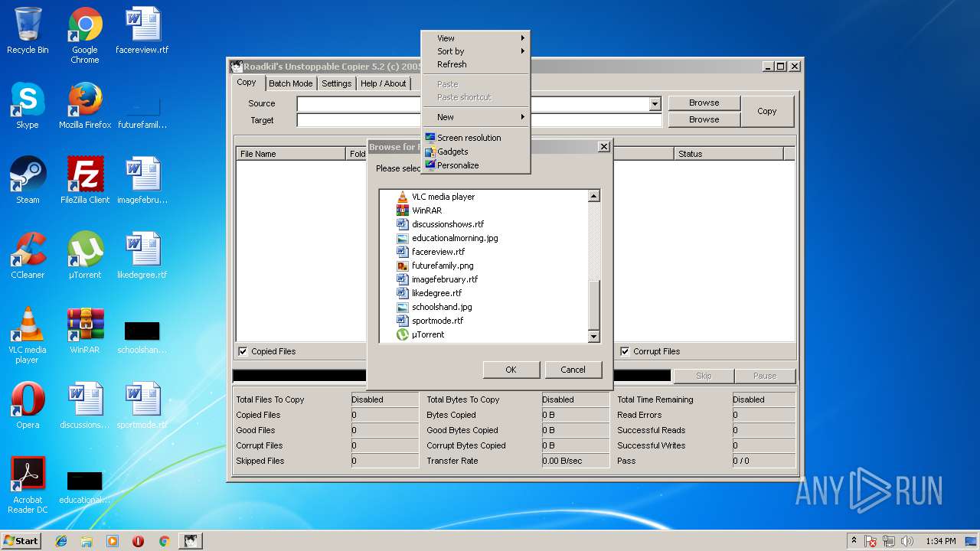
Task: Expand the View submenu
Action: (475, 38)
